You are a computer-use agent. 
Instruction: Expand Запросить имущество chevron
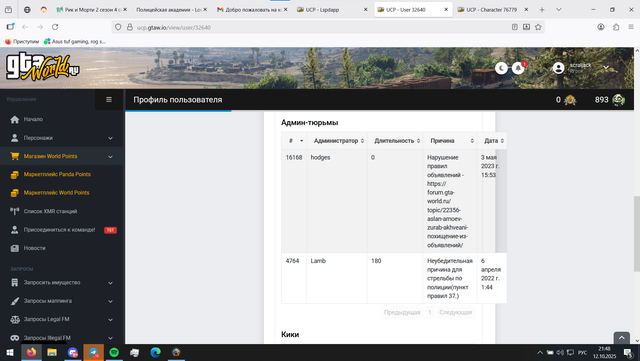click(110, 283)
